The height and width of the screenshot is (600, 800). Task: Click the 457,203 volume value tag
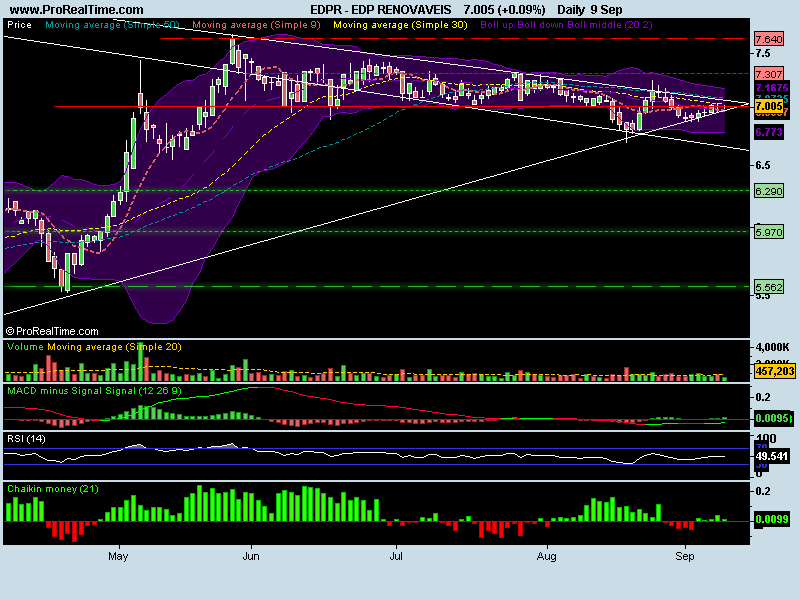tap(774, 371)
